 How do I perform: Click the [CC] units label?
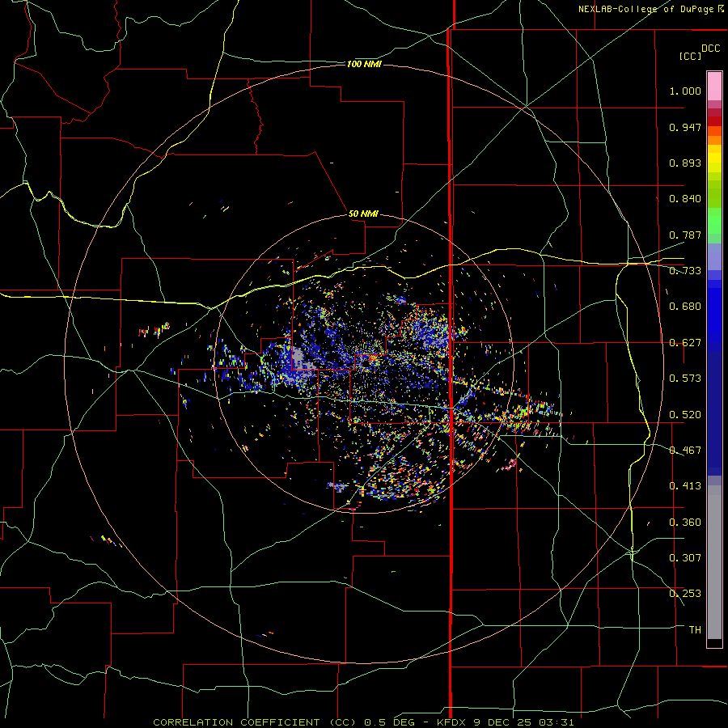pyautogui.click(x=690, y=56)
